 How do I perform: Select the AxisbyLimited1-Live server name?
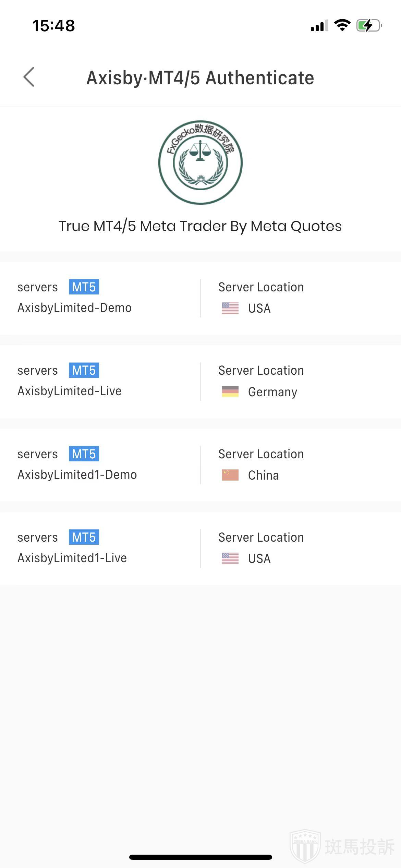(72, 558)
